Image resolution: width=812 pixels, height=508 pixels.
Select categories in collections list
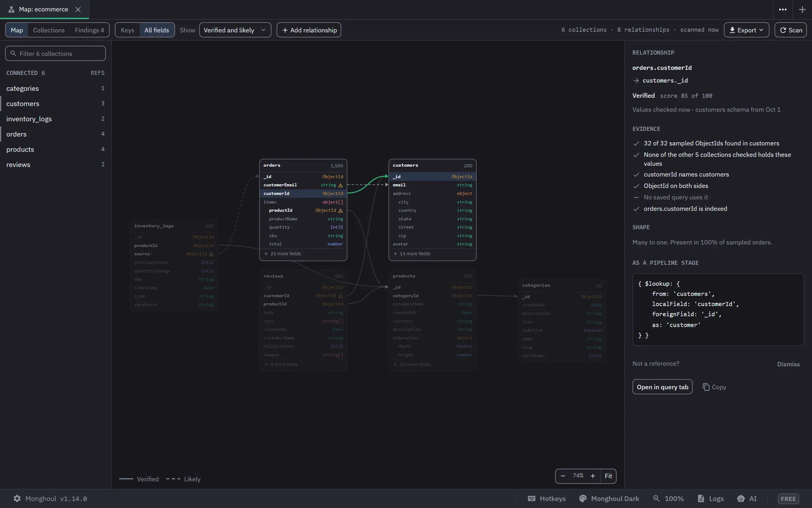(56, 88)
